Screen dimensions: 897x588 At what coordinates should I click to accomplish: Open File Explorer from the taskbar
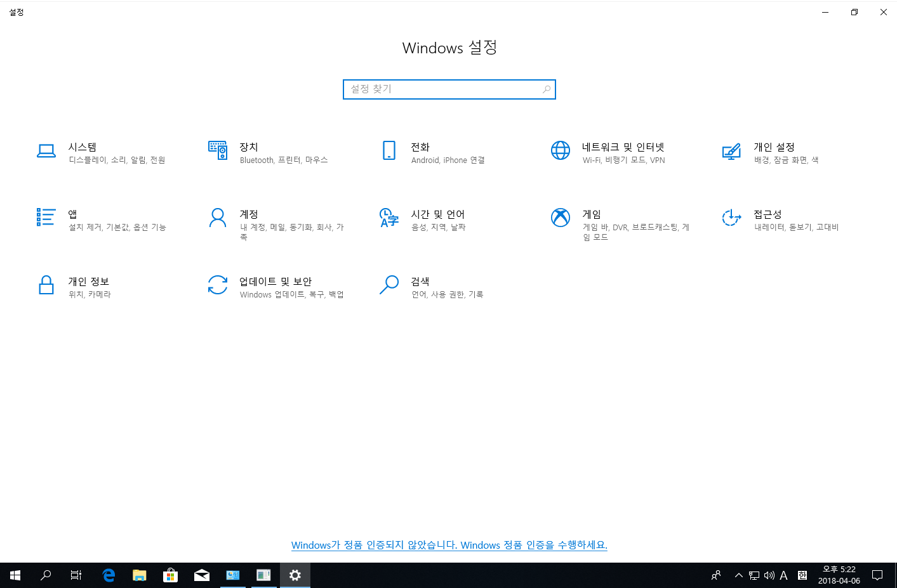click(140, 575)
